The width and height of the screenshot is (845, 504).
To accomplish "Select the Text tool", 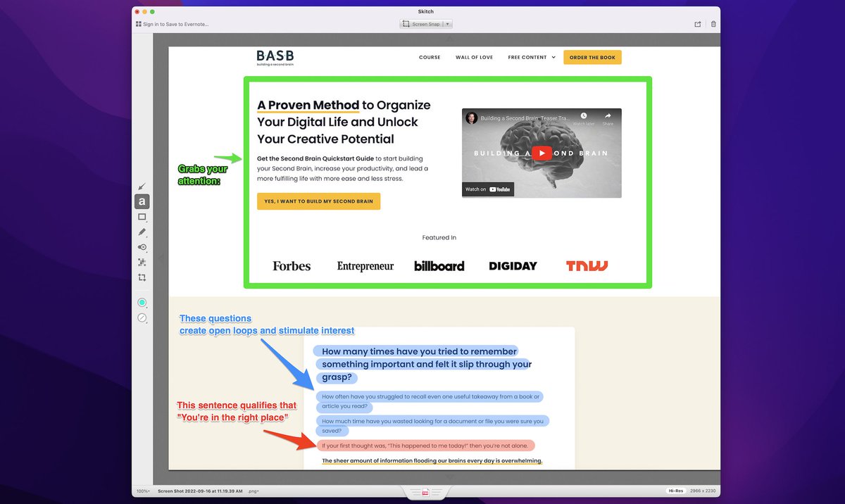I will tap(142, 202).
